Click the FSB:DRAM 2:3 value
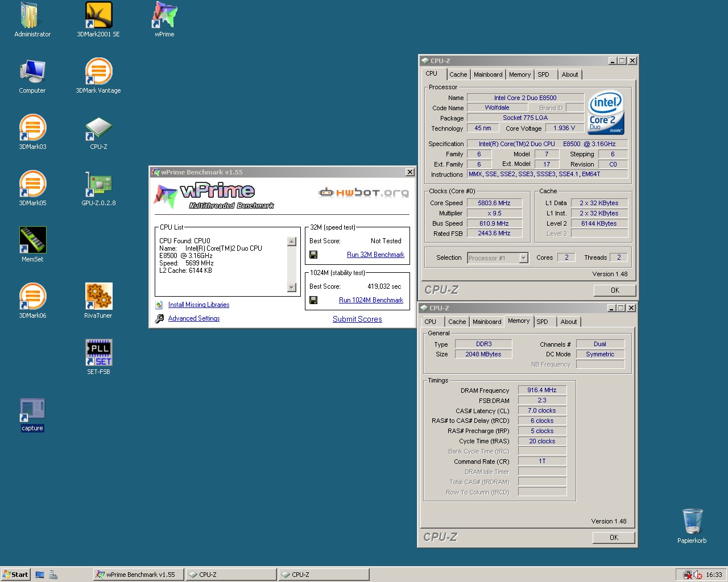The image size is (728, 582). [x=542, y=400]
